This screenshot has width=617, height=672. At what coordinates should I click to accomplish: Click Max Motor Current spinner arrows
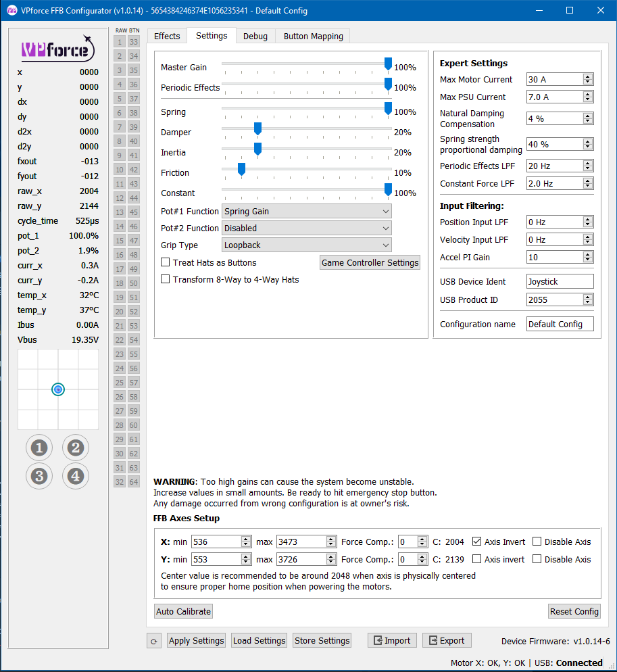[588, 79]
